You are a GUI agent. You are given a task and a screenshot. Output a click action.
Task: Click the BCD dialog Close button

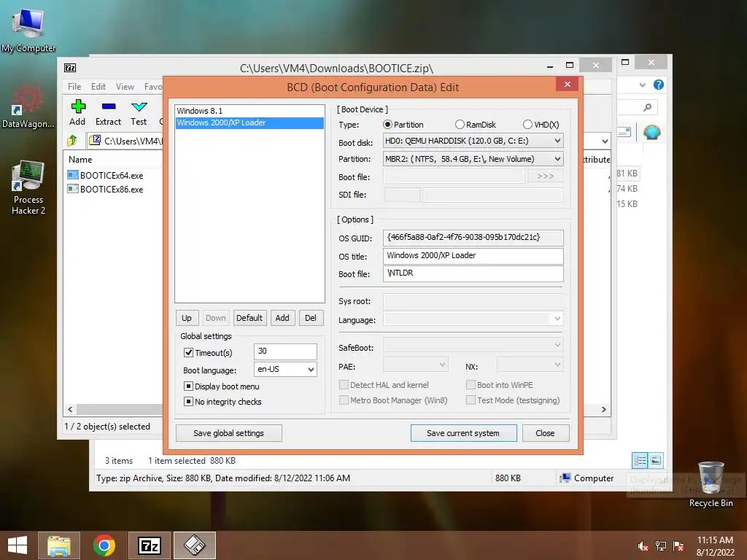tap(546, 433)
